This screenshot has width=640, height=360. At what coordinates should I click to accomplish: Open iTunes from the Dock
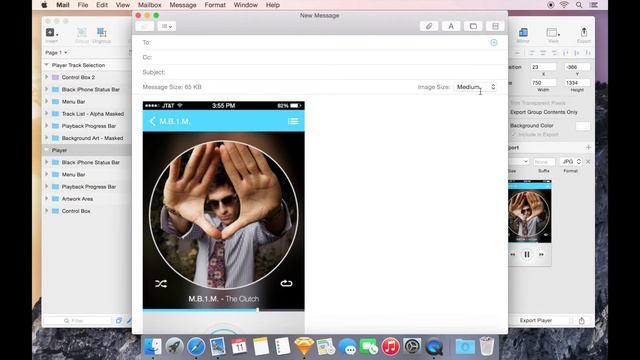coord(390,347)
